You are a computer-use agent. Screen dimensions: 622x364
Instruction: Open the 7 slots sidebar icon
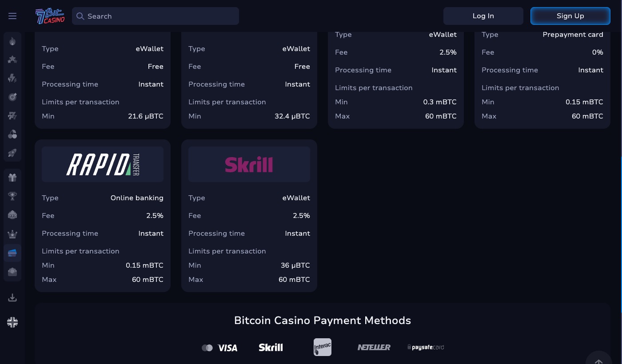coord(12,115)
